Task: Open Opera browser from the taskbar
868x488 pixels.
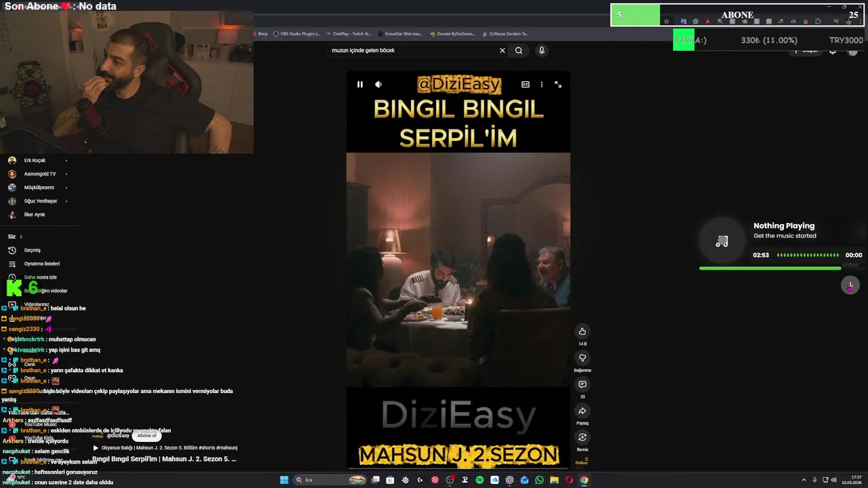Action: (x=569, y=480)
